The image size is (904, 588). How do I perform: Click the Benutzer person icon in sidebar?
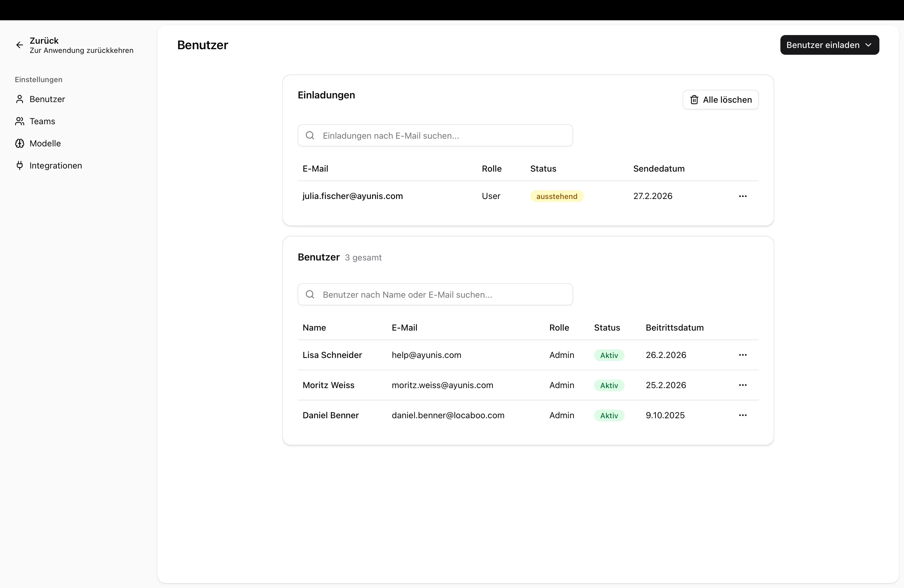pyautogui.click(x=19, y=99)
